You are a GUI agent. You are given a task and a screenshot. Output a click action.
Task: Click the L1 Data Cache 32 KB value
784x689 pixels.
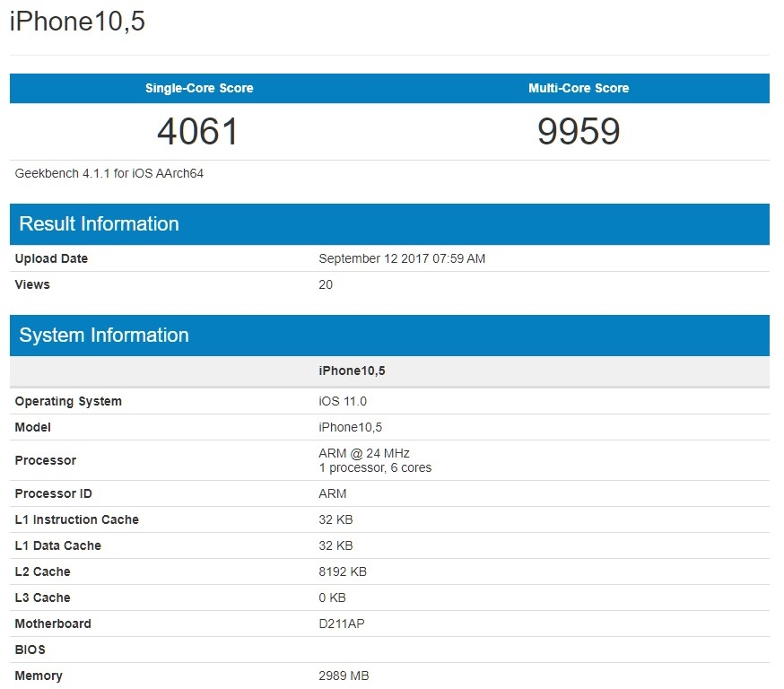click(x=334, y=545)
